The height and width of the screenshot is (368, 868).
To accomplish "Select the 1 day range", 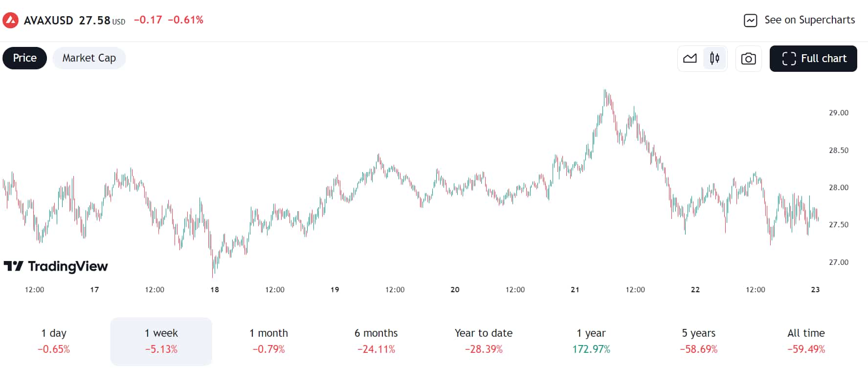I will click(x=54, y=341).
